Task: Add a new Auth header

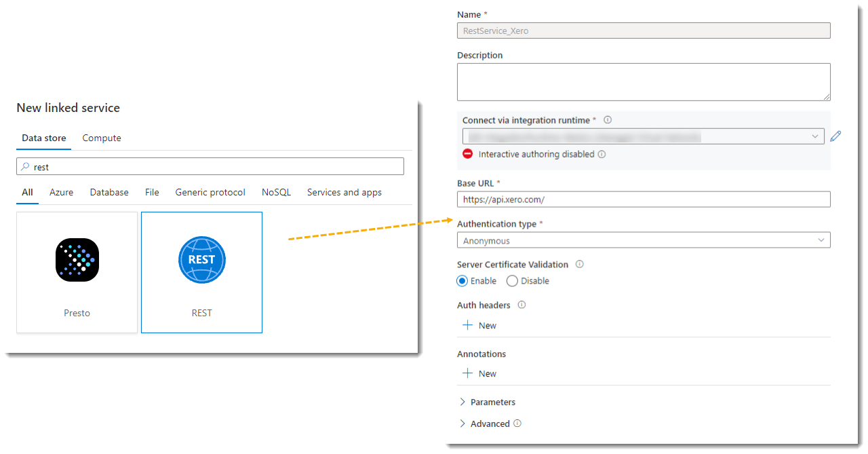Action: [x=479, y=325]
